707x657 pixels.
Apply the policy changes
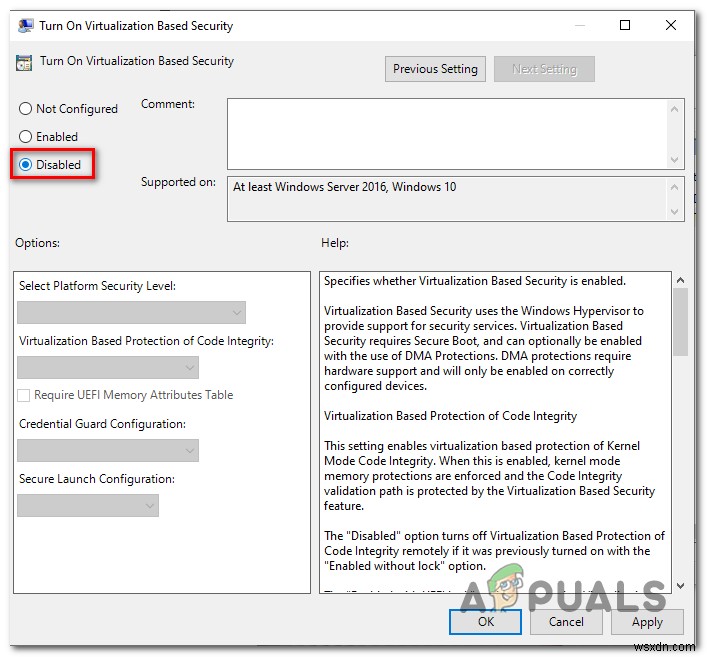pyautogui.click(x=647, y=622)
